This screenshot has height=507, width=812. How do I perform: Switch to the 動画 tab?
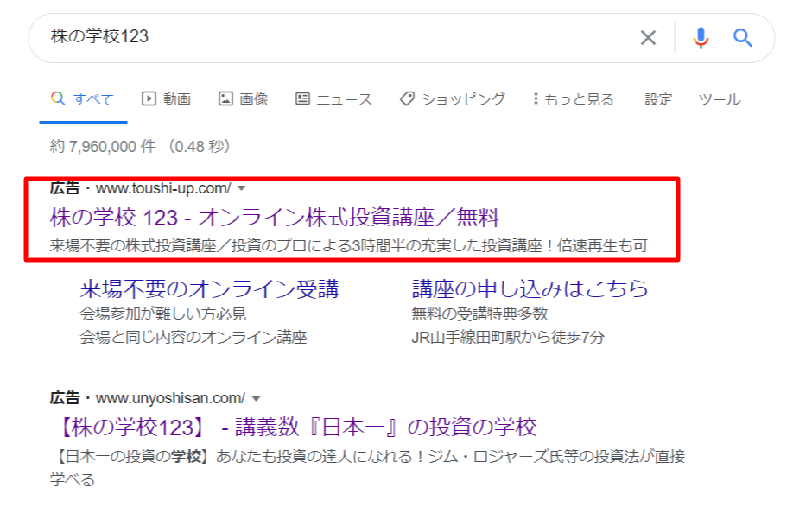pyautogui.click(x=166, y=99)
